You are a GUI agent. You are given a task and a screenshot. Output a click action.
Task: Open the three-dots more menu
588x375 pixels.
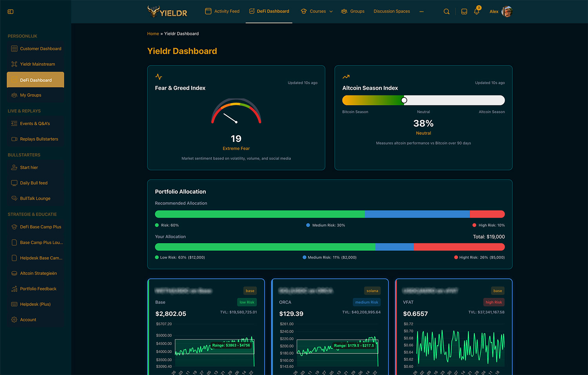click(421, 12)
